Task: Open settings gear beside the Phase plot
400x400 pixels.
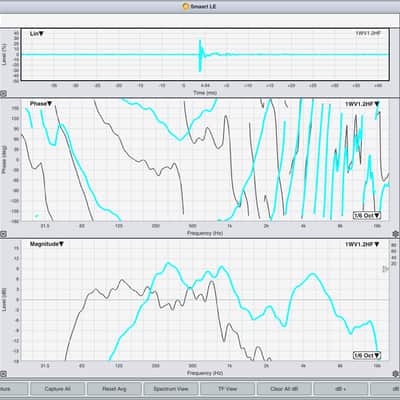Action: tap(396, 234)
